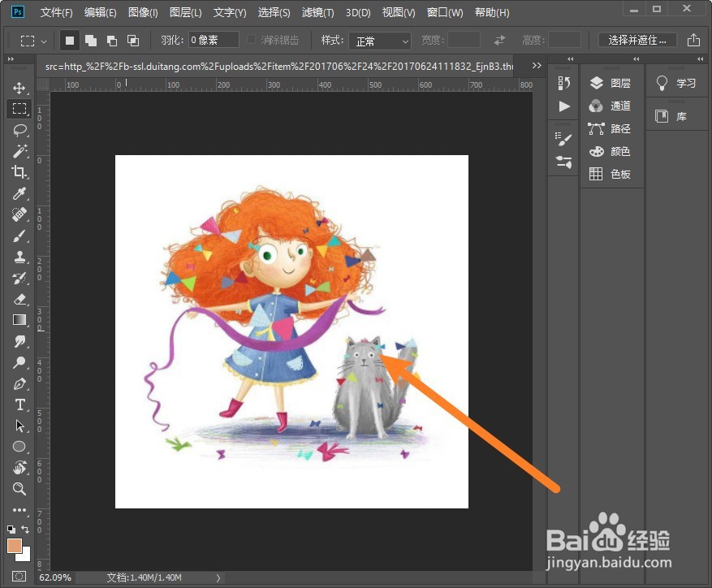The width and height of the screenshot is (712, 588).
Task: Expand the history panel column arrows
Action: point(570,59)
